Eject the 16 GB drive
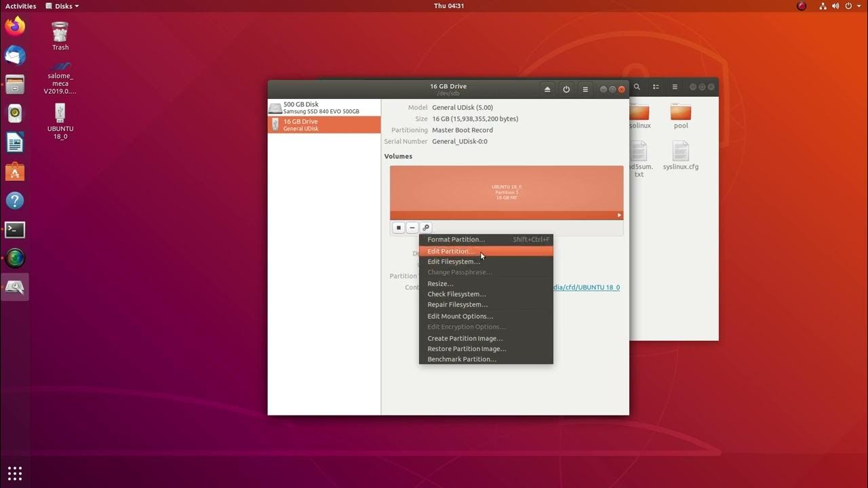The height and width of the screenshot is (488, 868). click(x=547, y=89)
